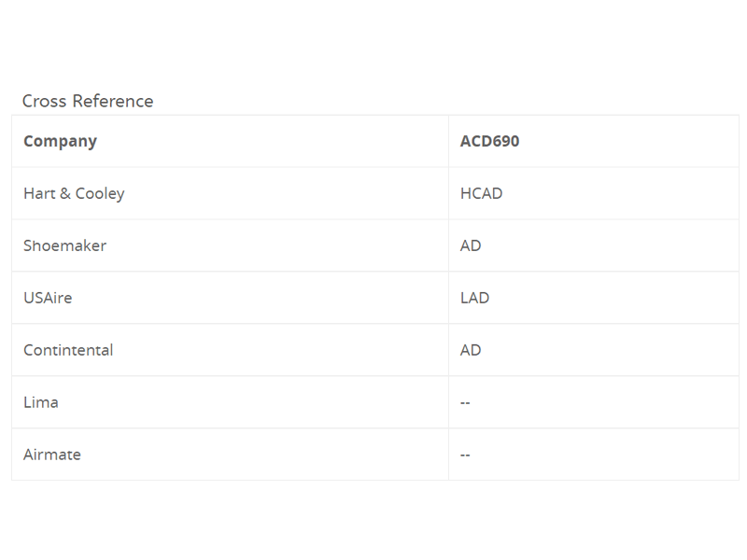Click the dashes in Lima row

pos(465,403)
